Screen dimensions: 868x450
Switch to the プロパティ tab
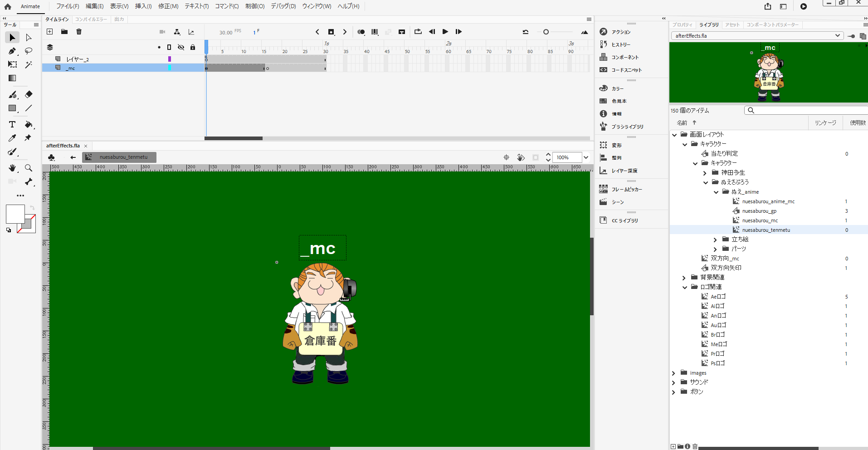682,25
